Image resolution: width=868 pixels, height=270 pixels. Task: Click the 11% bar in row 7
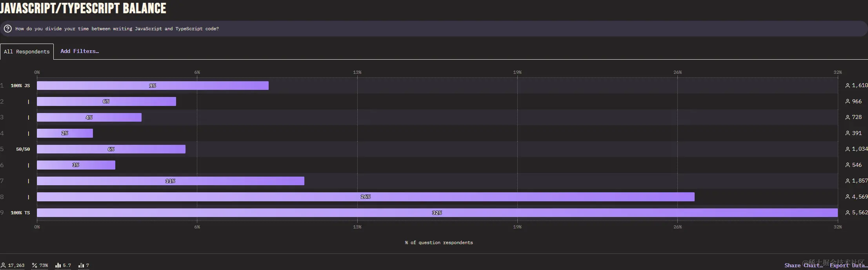point(171,181)
